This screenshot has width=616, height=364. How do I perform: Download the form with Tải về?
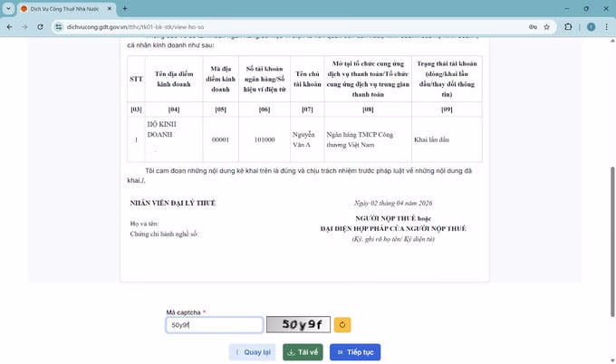[x=303, y=352]
